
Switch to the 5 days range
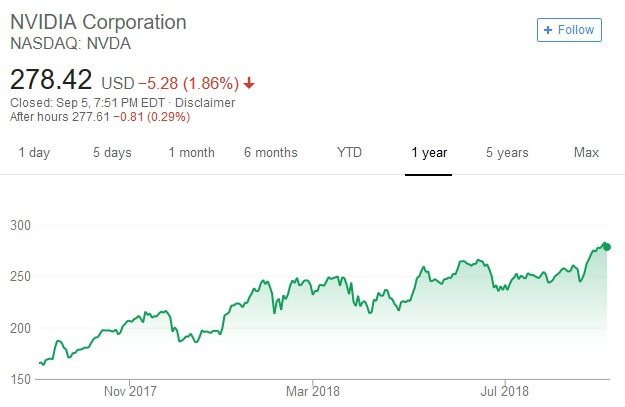coord(112,153)
